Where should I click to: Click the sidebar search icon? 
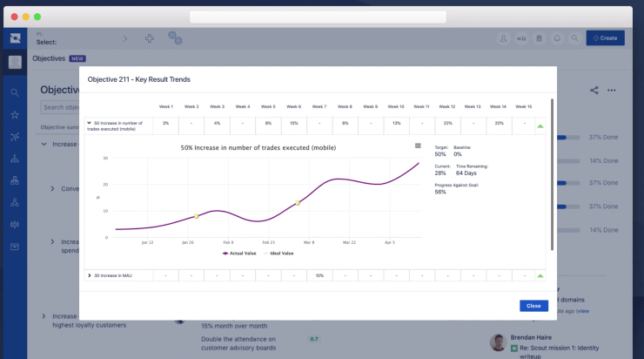[15, 92]
